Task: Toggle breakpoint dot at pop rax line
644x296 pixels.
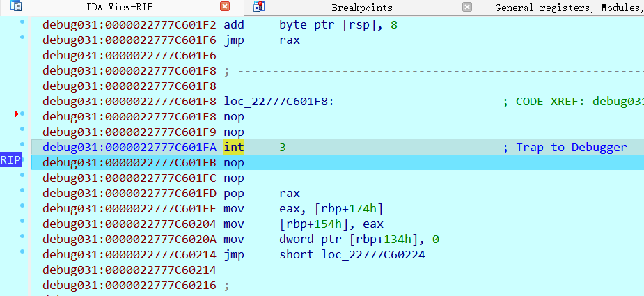Action: coord(22,190)
